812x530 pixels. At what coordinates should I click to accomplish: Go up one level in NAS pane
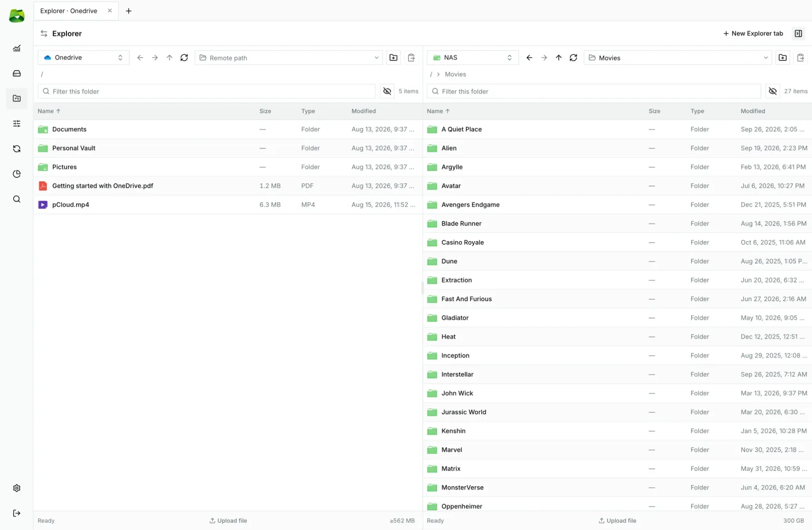559,58
